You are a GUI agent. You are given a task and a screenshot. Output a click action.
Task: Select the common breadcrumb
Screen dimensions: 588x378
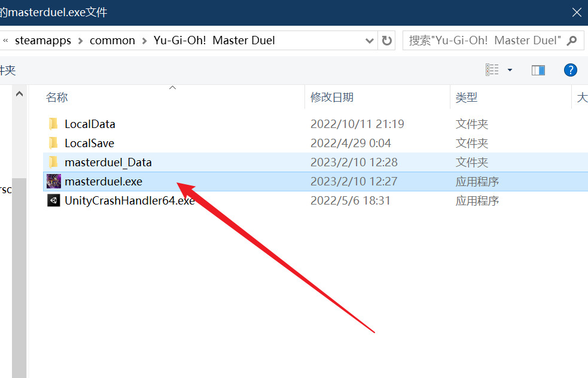pyautogui.click(x=112, y=40)
